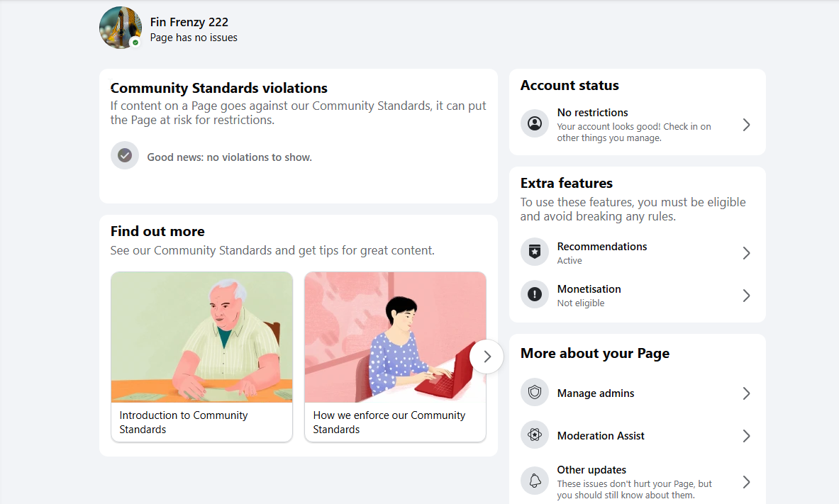Expand the Recommendations chevron arrow
This screenshot has width=839, height=504.
click(x=746, y=253)
